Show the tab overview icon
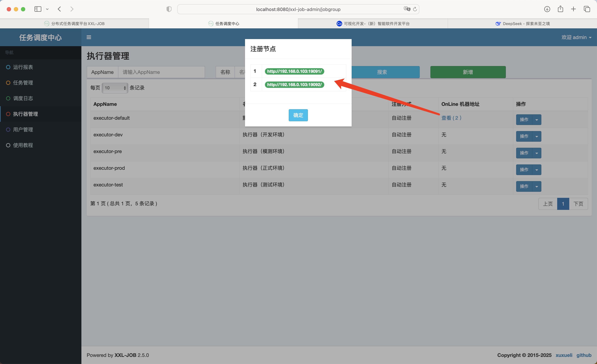 pos(587,9)
